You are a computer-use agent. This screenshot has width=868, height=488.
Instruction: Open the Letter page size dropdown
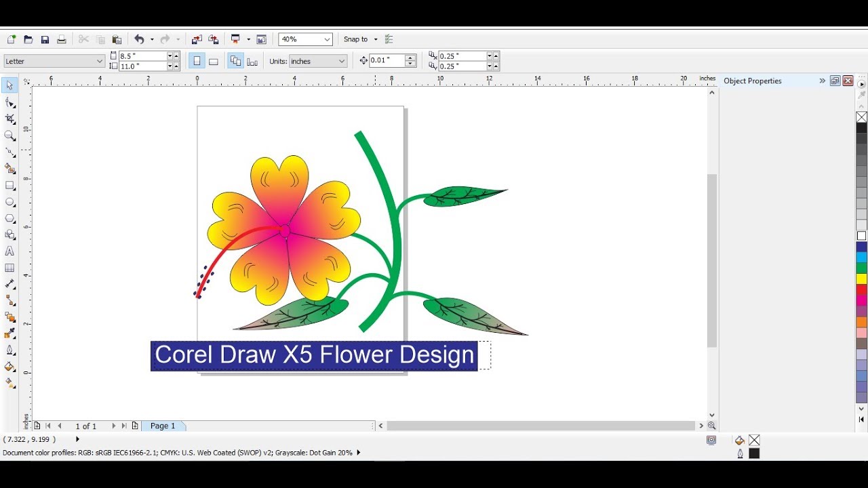coord(99,61)
